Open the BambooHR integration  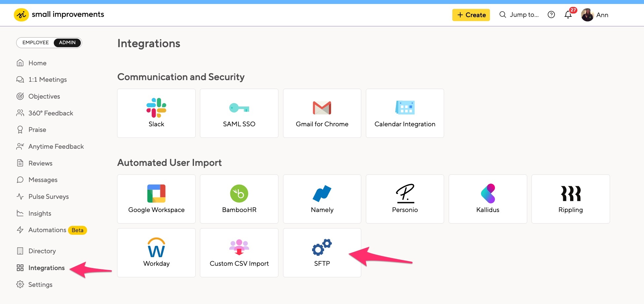[239, 199]
